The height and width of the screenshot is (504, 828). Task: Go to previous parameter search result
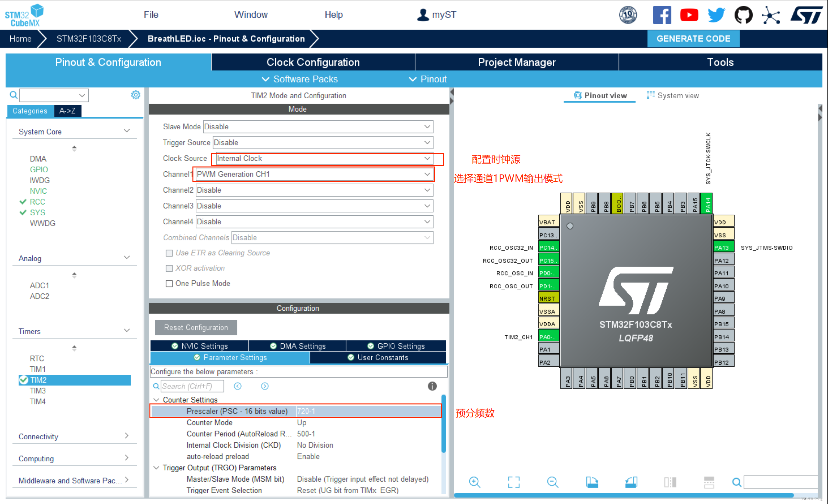[238, 386]
